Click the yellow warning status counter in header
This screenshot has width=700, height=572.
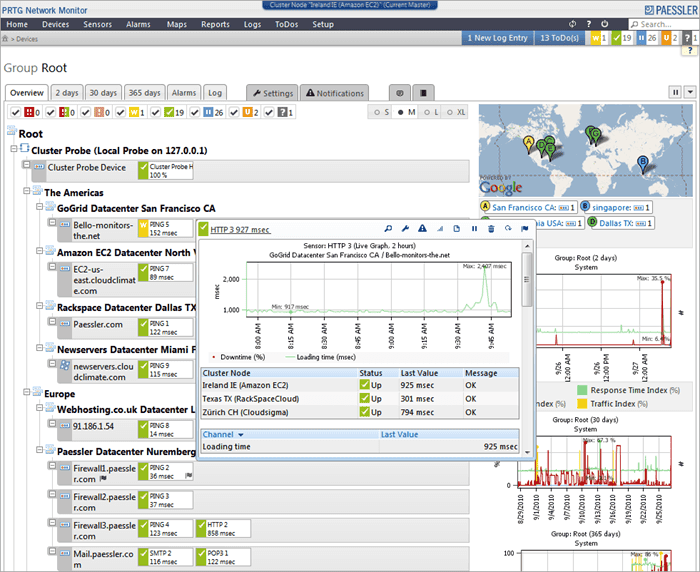[599, 38]
